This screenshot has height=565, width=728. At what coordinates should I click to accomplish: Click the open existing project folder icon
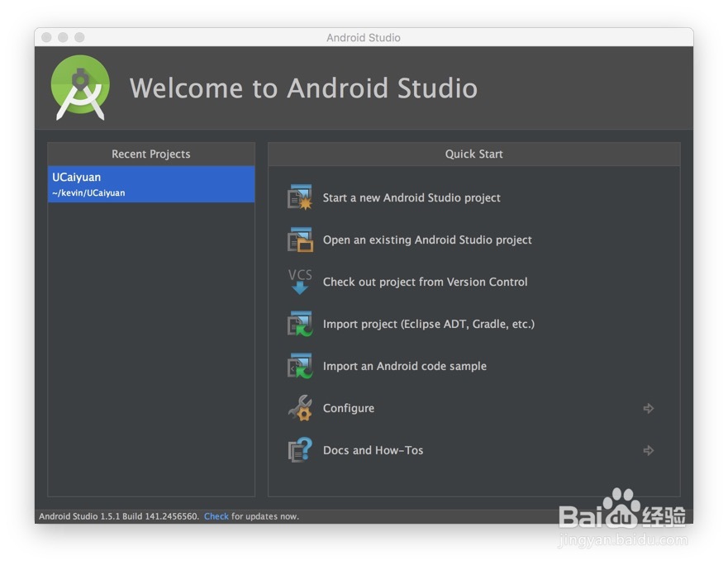coord(300,240)
